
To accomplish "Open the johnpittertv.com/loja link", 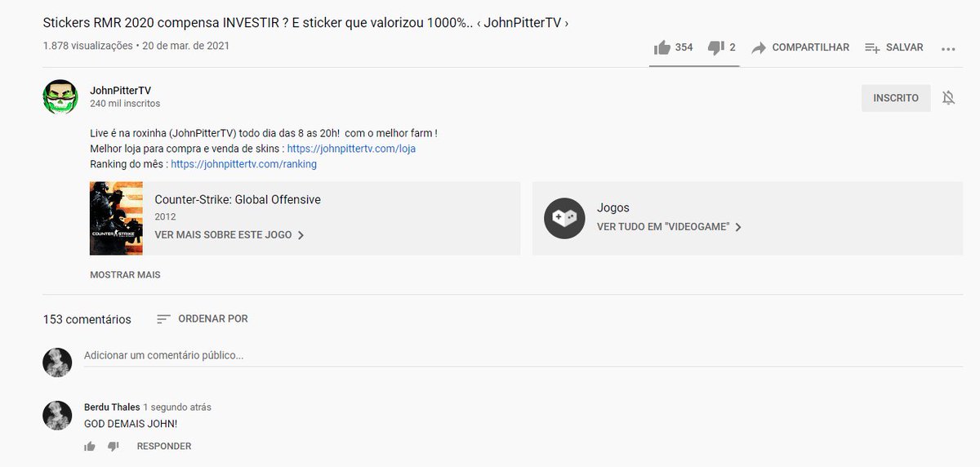I will click(351, 149).
